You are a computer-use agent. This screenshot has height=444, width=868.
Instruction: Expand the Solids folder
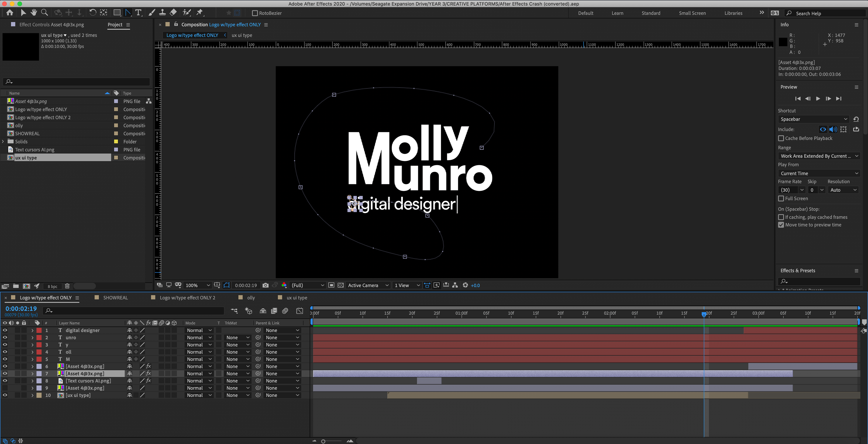click(x=3, y=141)
